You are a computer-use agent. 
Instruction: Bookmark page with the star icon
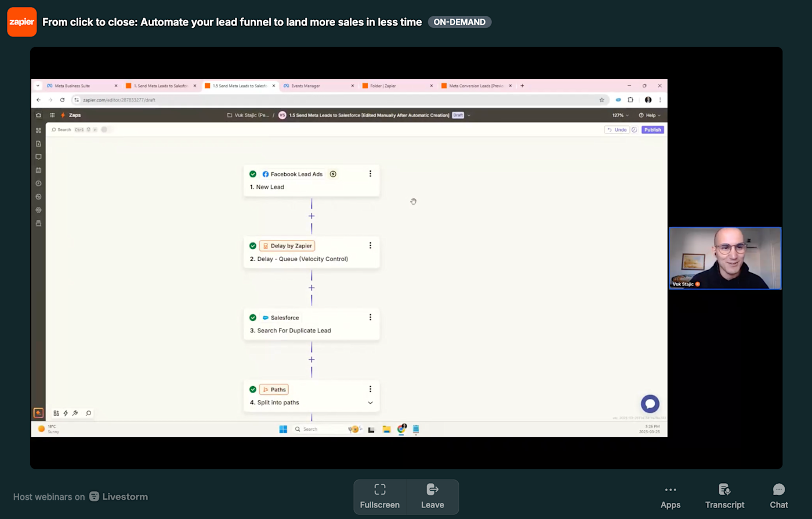[601, 100]
